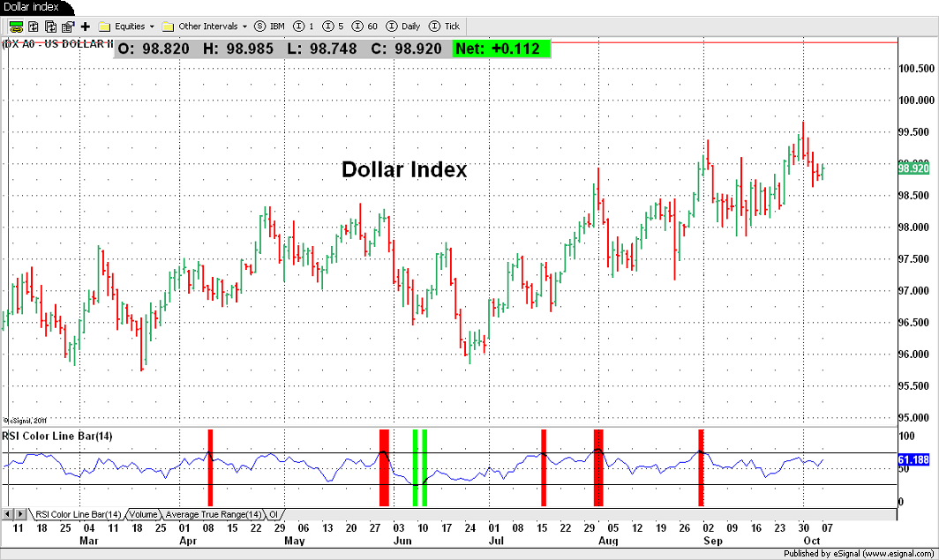
Task: Click the 95.000 price axis label
Action: tap(916, 418)
